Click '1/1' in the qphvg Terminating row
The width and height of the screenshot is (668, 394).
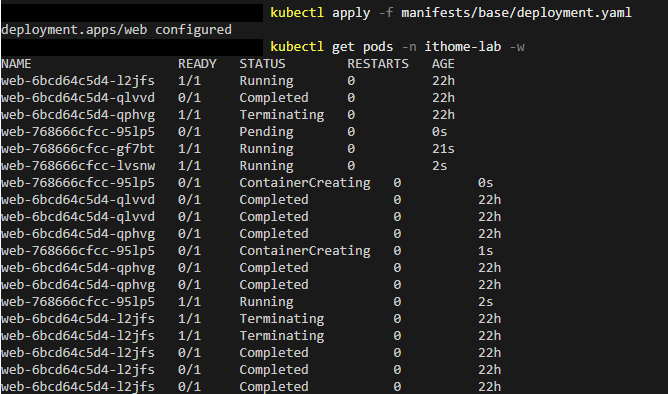(189, 115)
